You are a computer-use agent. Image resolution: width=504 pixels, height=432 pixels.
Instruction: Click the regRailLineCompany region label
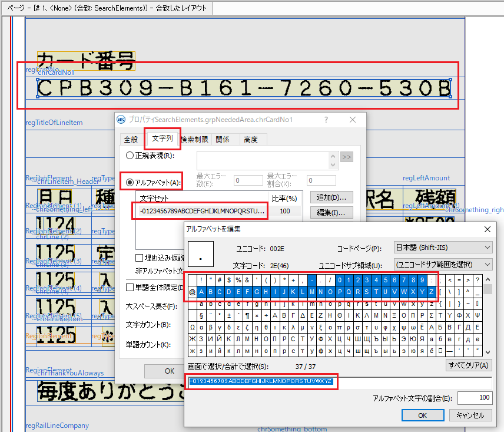click(57, 426)
